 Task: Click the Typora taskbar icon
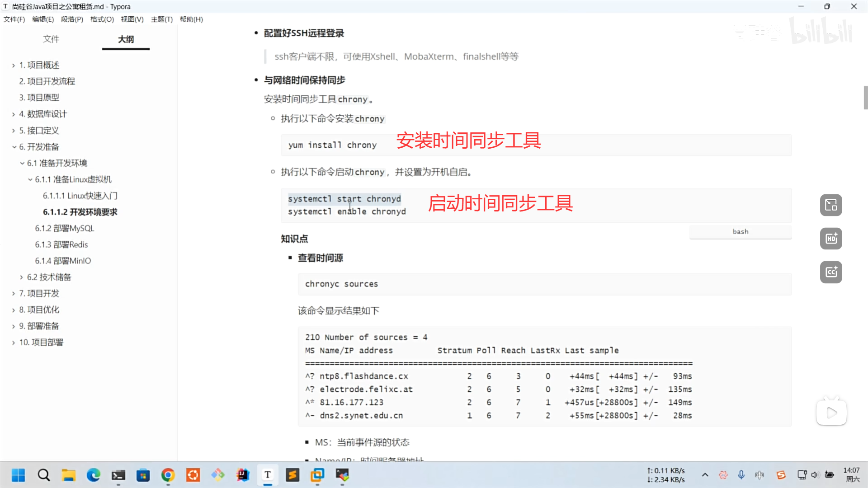pyautogui.click(x=268, y=475)
